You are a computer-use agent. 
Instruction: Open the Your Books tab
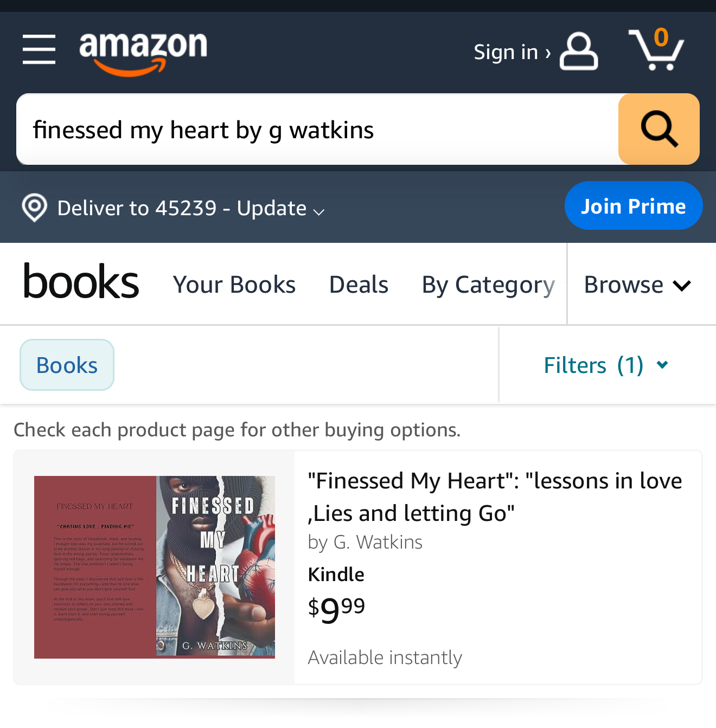234,285
